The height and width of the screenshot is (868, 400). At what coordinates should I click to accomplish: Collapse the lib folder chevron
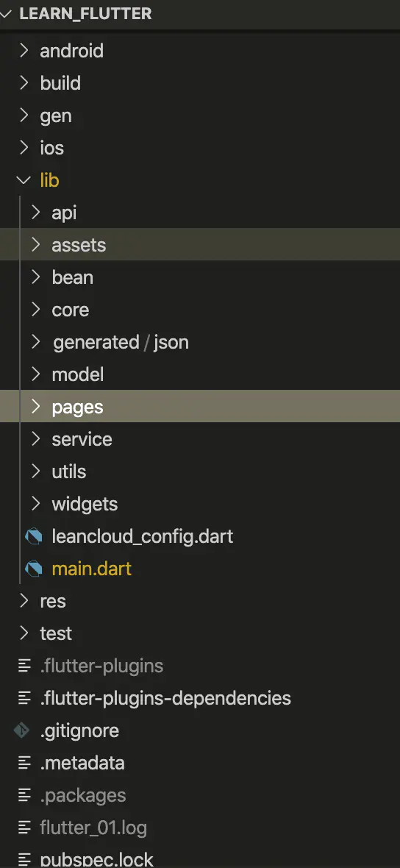pyautogui.click(x=24, y=180)
